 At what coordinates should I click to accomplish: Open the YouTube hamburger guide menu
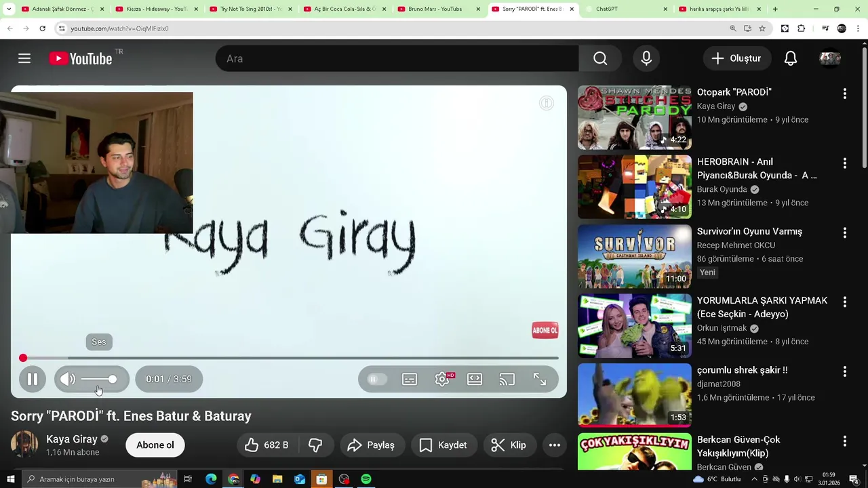(x=24, y=58)
